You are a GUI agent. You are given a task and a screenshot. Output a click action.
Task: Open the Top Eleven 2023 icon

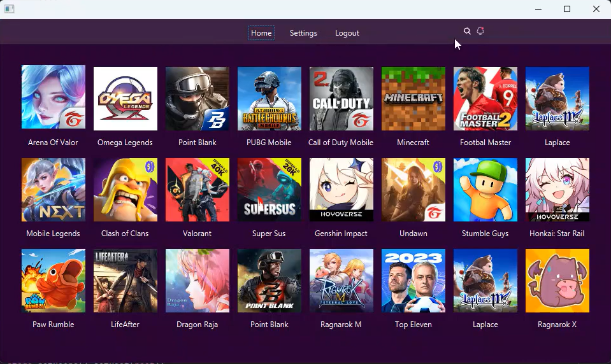click(413, 281)
